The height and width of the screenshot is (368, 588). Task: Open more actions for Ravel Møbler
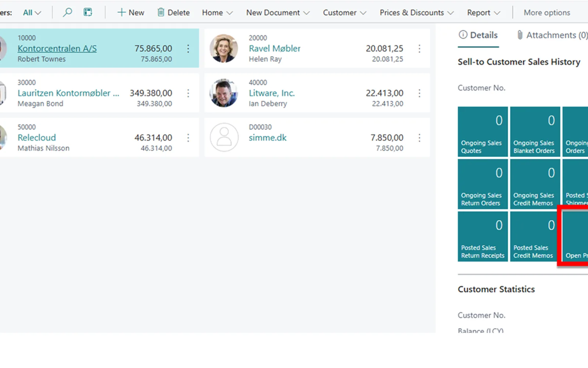coord(419,49)
